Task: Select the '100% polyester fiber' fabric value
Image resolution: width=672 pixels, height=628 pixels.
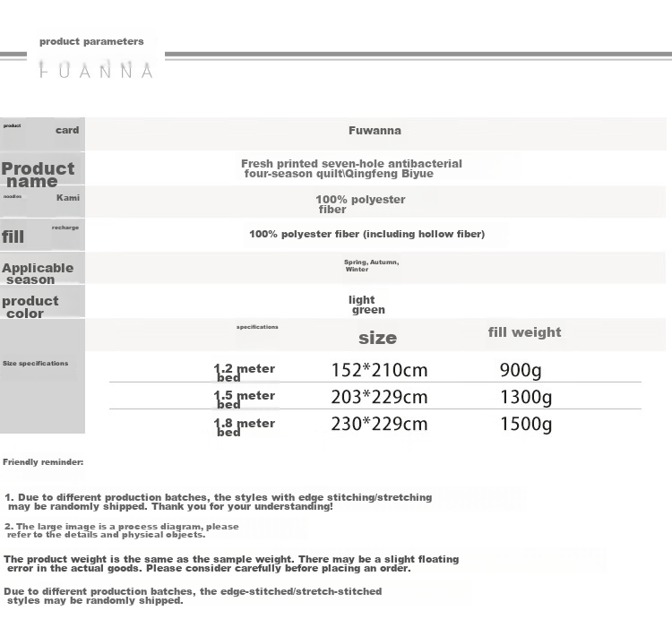Action: point(360,204)
